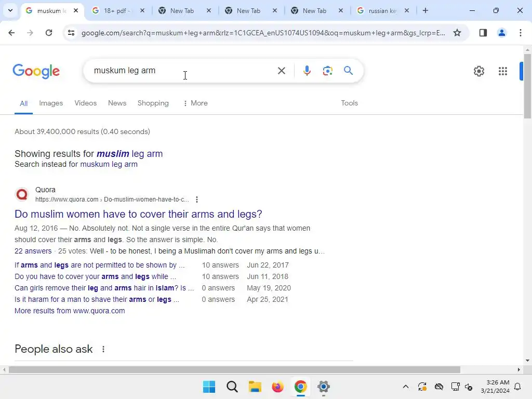
Task: Clear the search box with X
Action: [281, 71]
